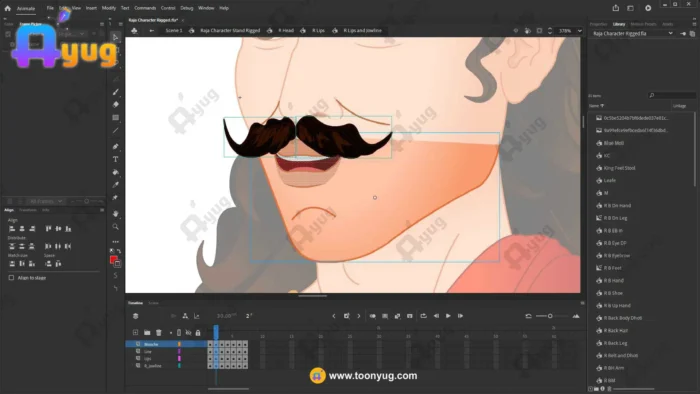The width and height of the screenshot is (700, 394).
Task: Toggle the Align to stage checkbox
Action: click(x=11, y=278)
